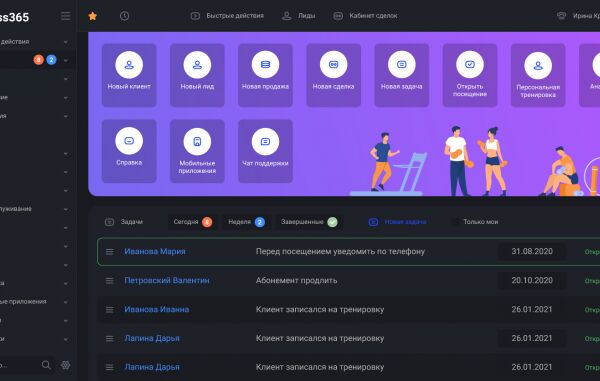The height and width of the screenshot is (381, 600).
Task: Click the Ирина user name in the top bar
Action: [x=586, y=16]
